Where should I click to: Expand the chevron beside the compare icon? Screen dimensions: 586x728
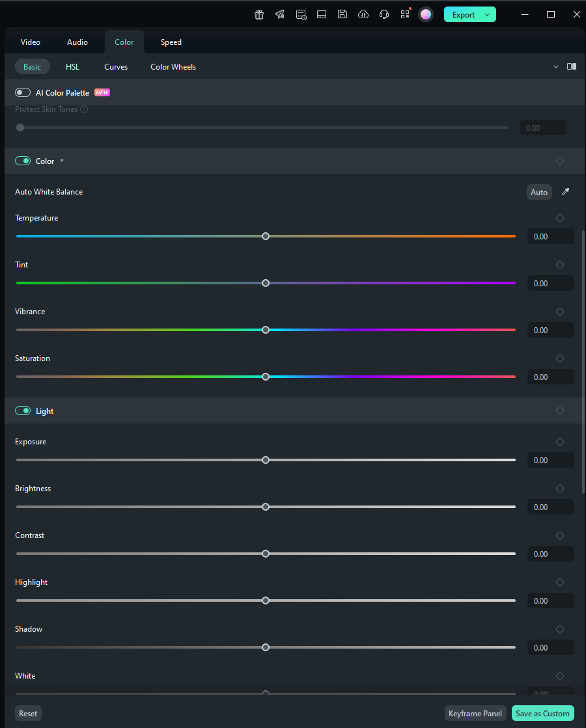click(556, 66)
